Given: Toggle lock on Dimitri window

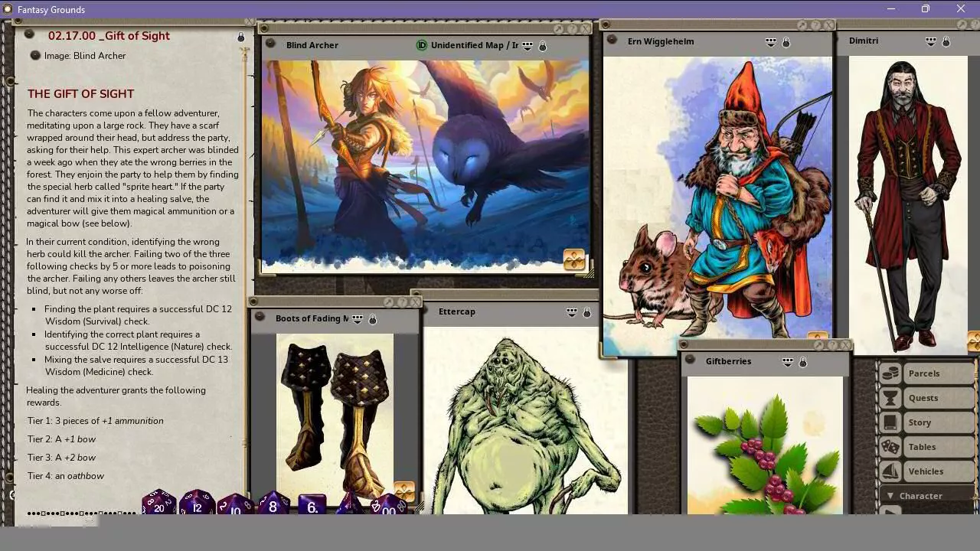Looking at the screenshot, I should [x=946, y=42].
